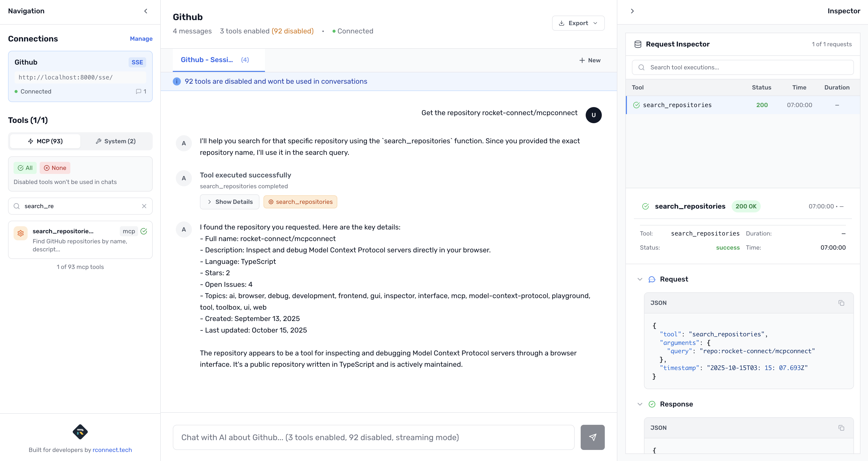The image size is (868, 461).
Task: Copy the Request JSON using the copy icon
Action: (x=841, y=303)
